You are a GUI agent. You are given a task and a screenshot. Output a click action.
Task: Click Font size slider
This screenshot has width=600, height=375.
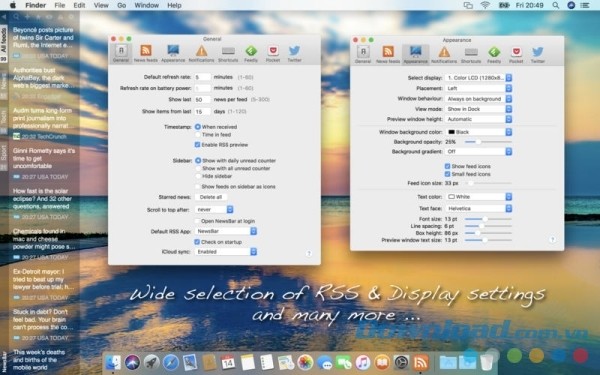(488, 219)
